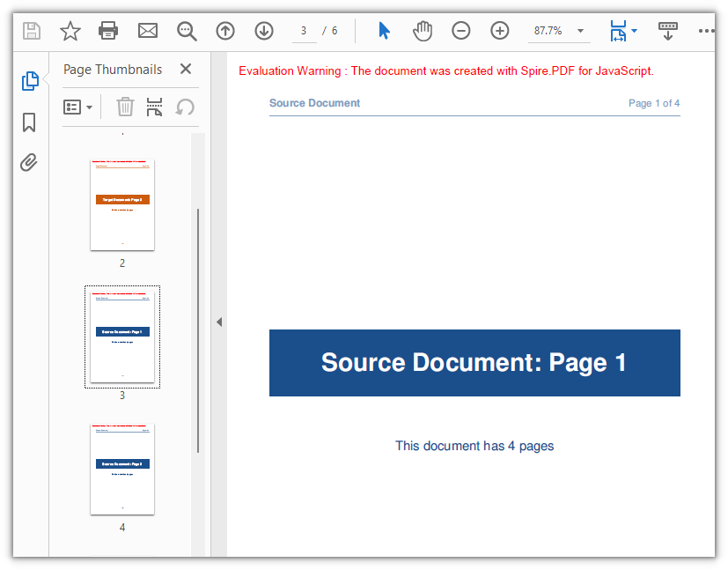Expand page display options arrow
728x570 pixels.
click(634, 31)
